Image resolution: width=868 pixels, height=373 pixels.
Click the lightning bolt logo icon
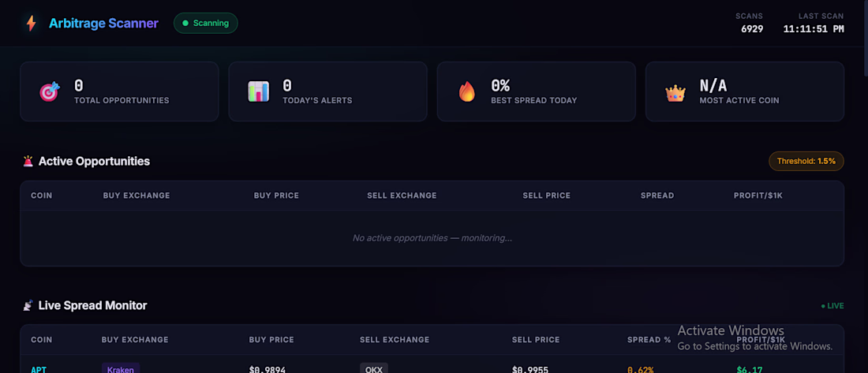pyautogui.click(x=31, y=23)
